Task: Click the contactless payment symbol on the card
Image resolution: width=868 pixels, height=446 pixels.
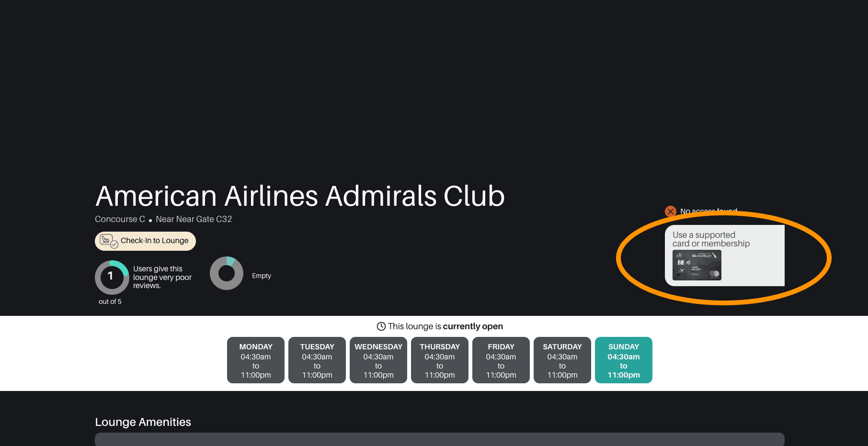Action: click(x=688, y=262)
